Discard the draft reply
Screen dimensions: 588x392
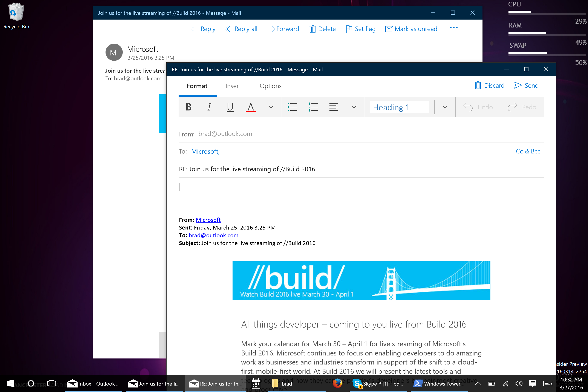point(489,86)
